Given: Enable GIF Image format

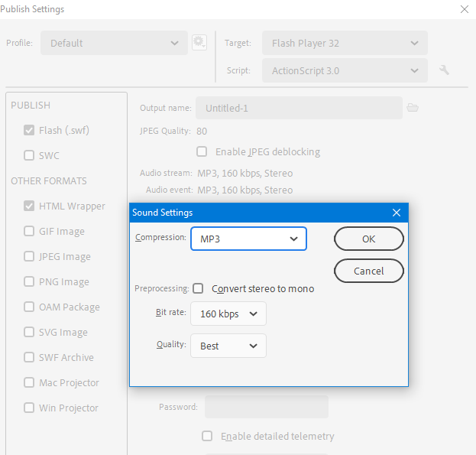Looking at the screenshot, I should click(29, 231).
